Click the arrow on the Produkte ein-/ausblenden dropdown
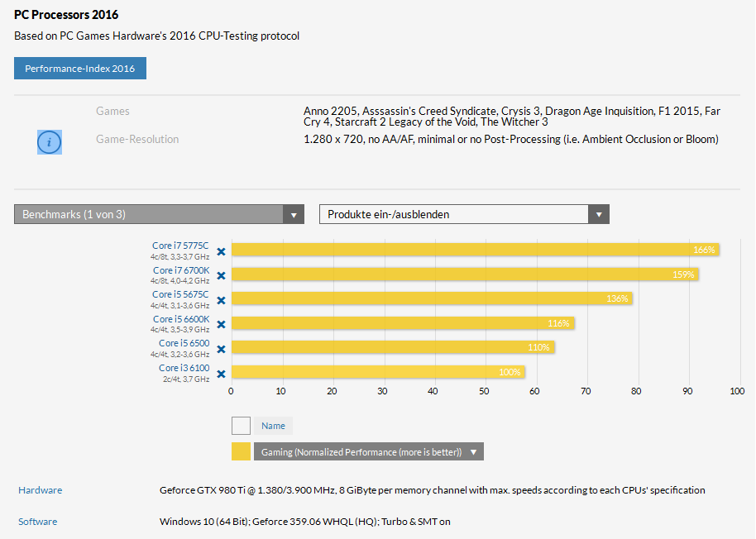 point(599,215)
